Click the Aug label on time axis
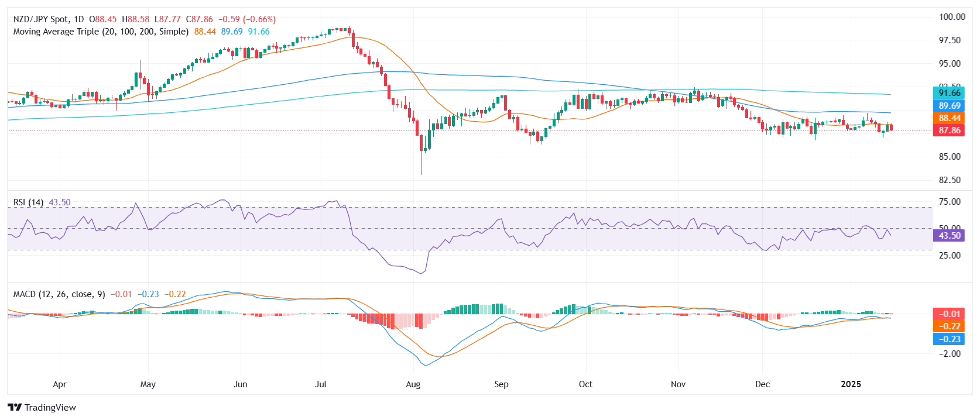The height and width of the screenshot is (420, 980). (x=413, y=384)
